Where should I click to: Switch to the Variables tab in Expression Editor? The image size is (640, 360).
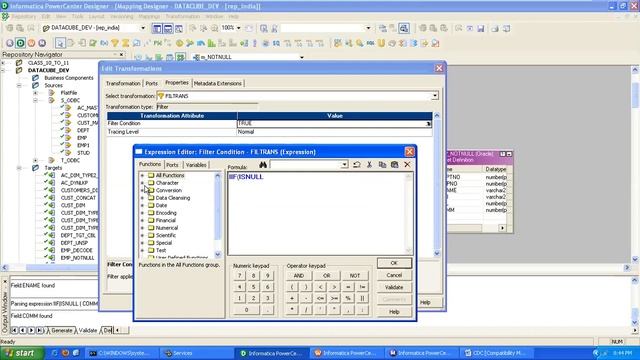coord(196,165)
